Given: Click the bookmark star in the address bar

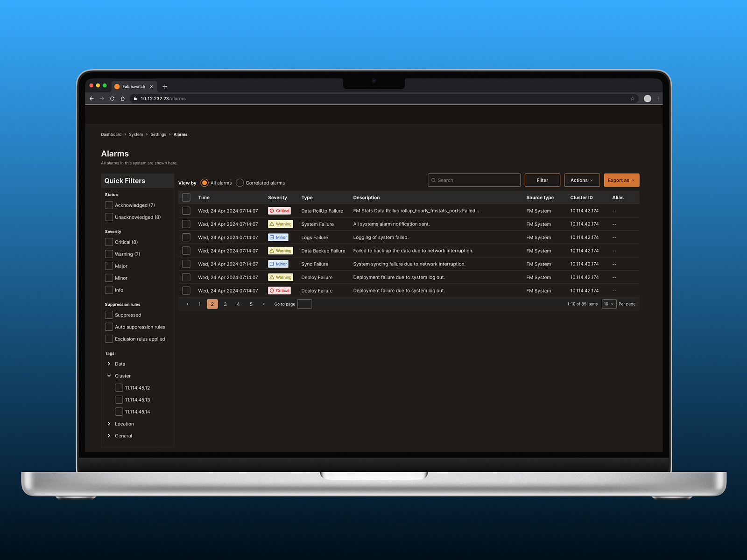Looking at the screenshot, I should (x=633, y=98).
